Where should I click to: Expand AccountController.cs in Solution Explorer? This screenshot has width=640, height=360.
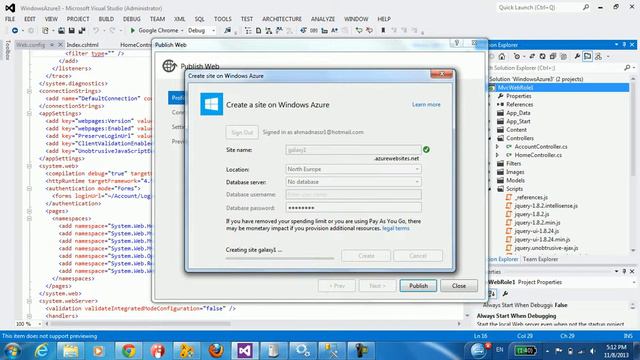click(497, 147)
